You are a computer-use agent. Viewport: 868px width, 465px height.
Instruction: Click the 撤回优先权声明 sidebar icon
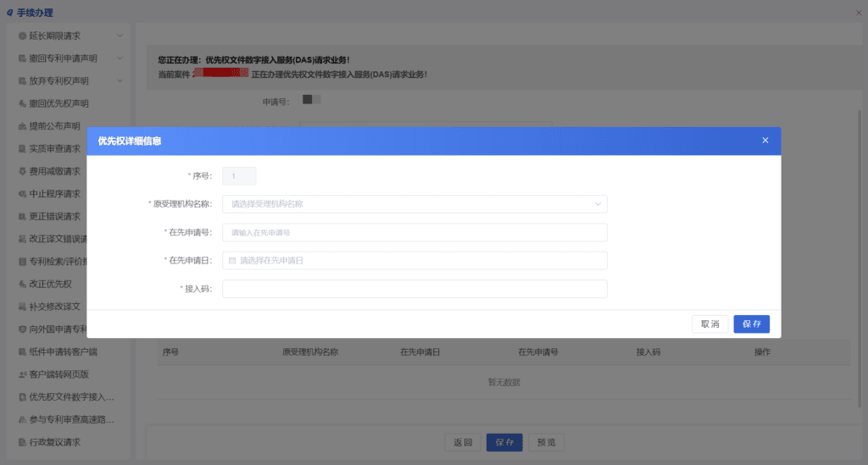[x=22, y=103]
